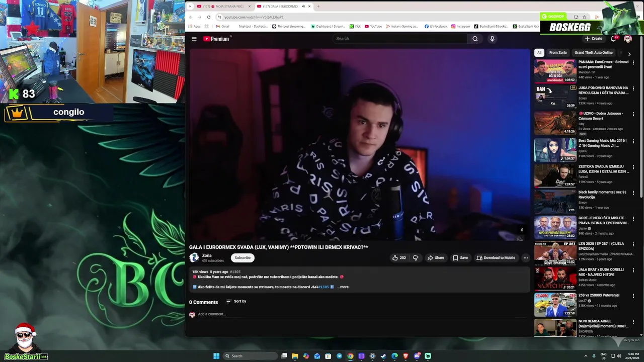Image resolution: width=644 pixels, height=362 pixels.
Task: Open LZN 2020 EP 287 video thumbnail
Action: [x=555, y=253]
